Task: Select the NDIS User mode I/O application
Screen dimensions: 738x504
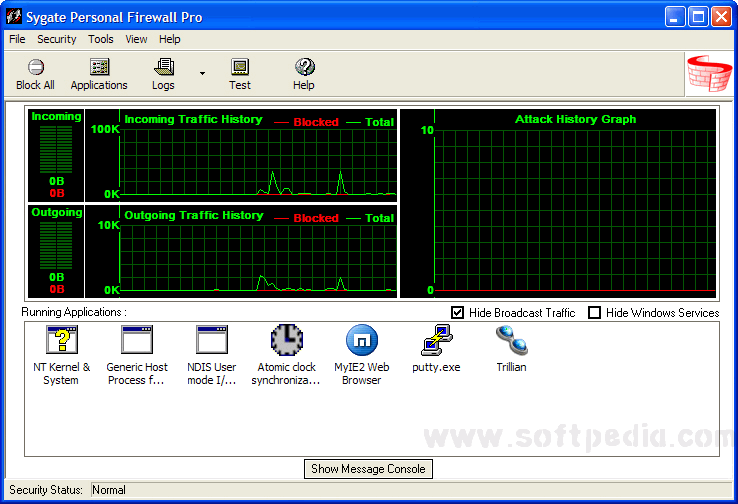Action: [x=212, y=355]
